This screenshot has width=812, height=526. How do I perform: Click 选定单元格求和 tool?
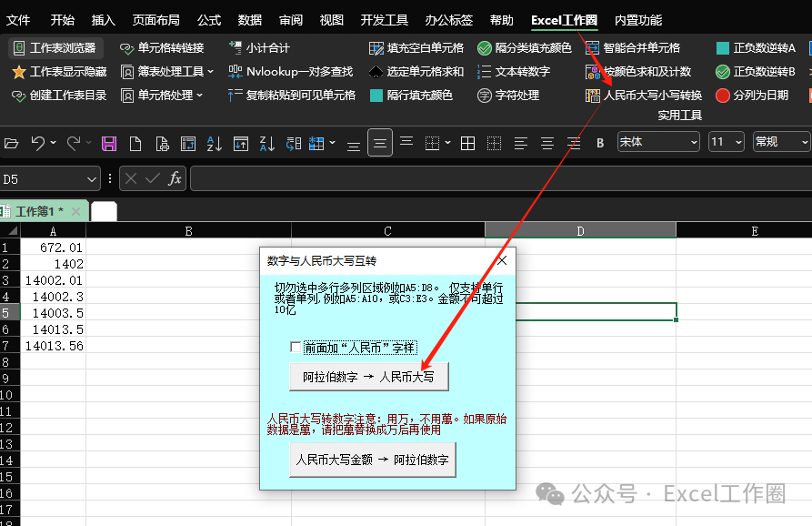point(416,72)
